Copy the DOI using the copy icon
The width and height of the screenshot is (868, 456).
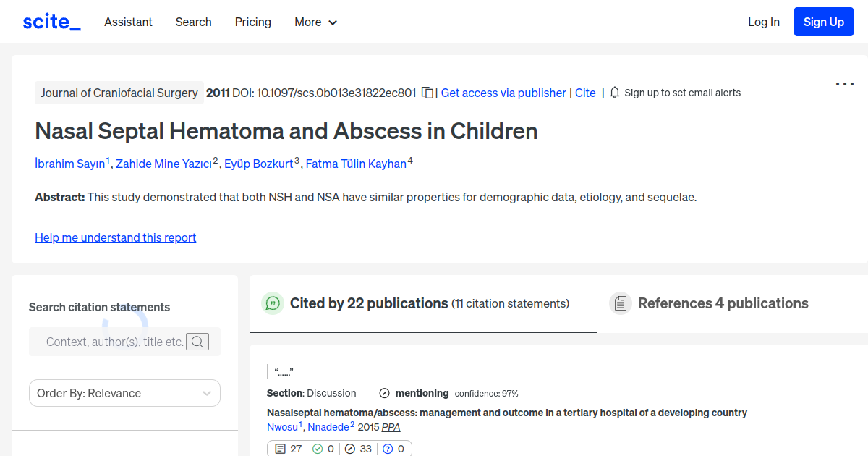coord(427,93)
